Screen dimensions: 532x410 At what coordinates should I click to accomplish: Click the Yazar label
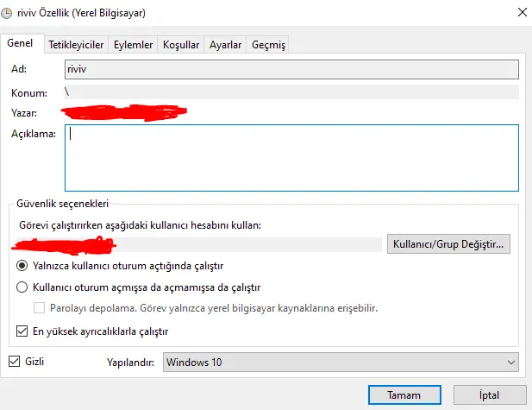click(24, 113)
